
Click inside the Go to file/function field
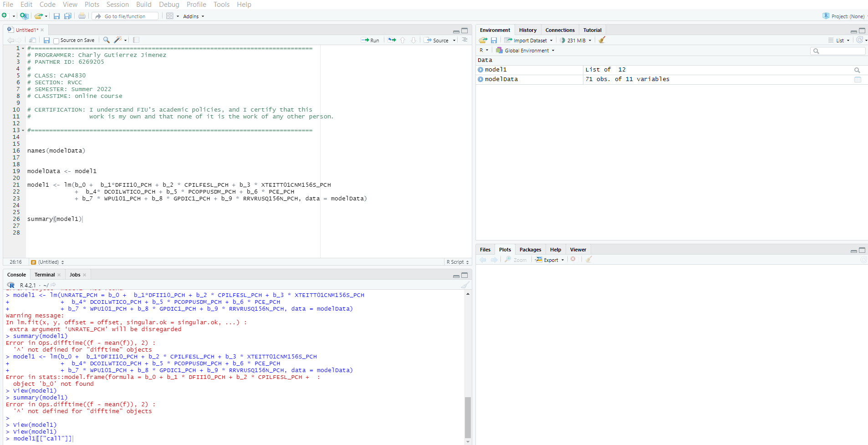click(125, 16)
